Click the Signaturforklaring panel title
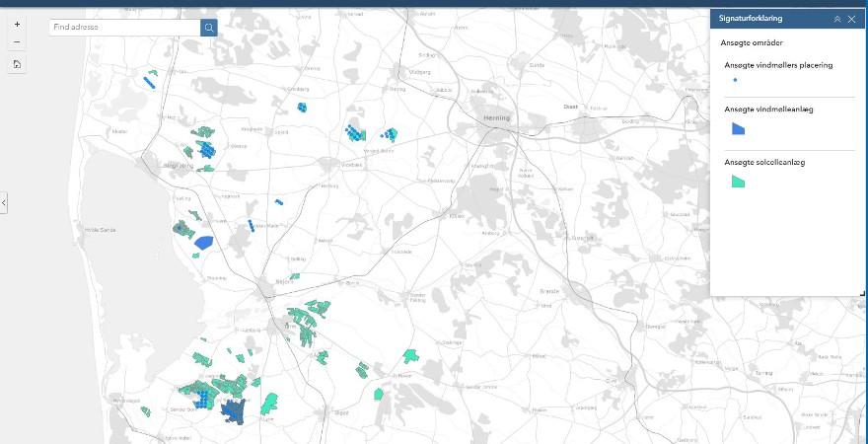This screenshot has width=868, height=444. (x=752, y=19)
